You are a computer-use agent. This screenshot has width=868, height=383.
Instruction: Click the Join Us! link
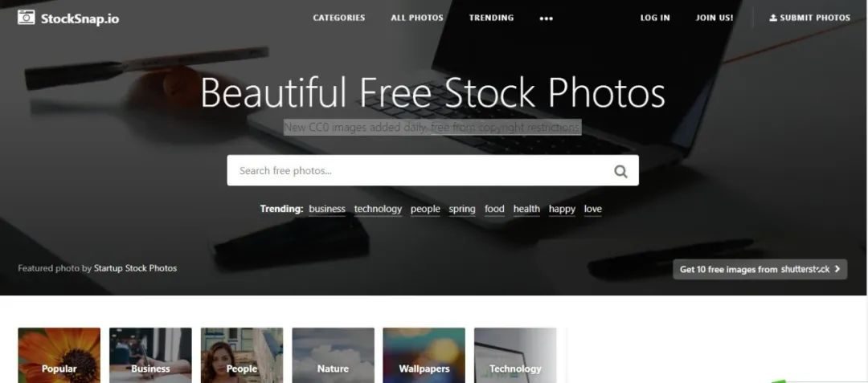coord(714,18)
